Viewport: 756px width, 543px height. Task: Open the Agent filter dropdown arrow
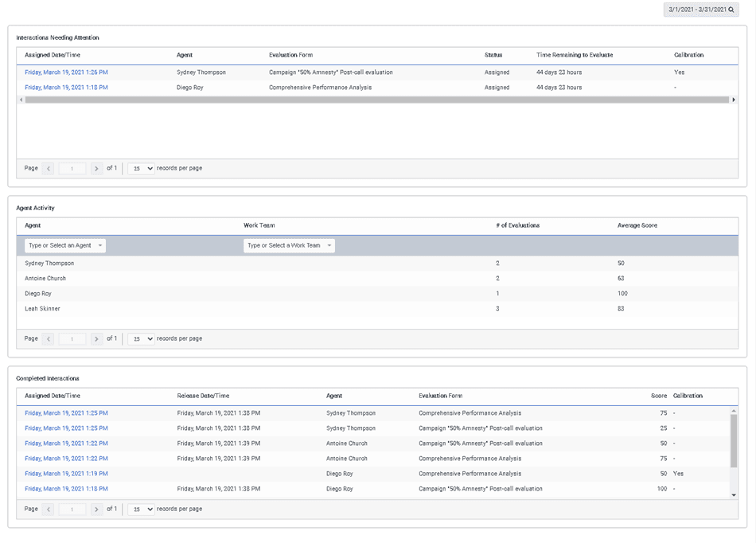pos(100,245)
